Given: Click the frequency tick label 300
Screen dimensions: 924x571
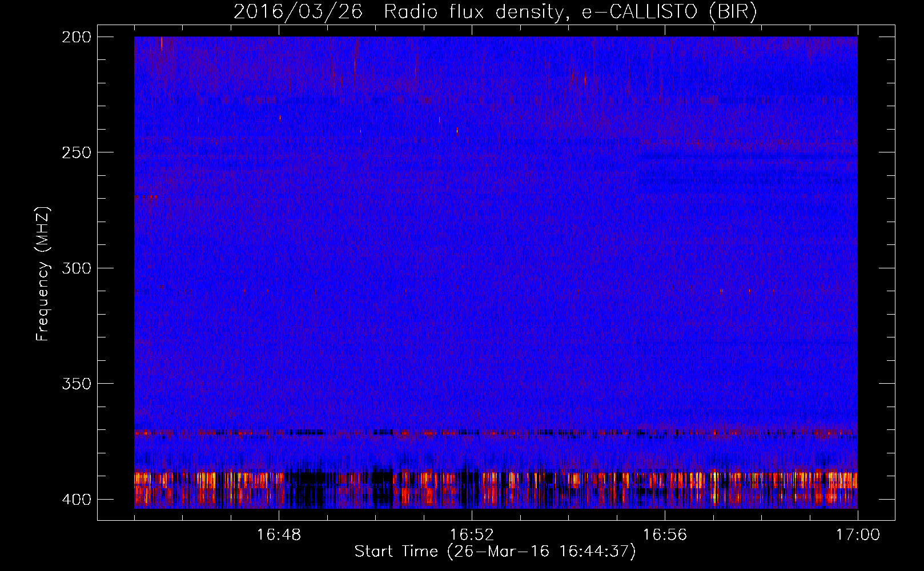Looking at the screenshot, I should [77, 268].
